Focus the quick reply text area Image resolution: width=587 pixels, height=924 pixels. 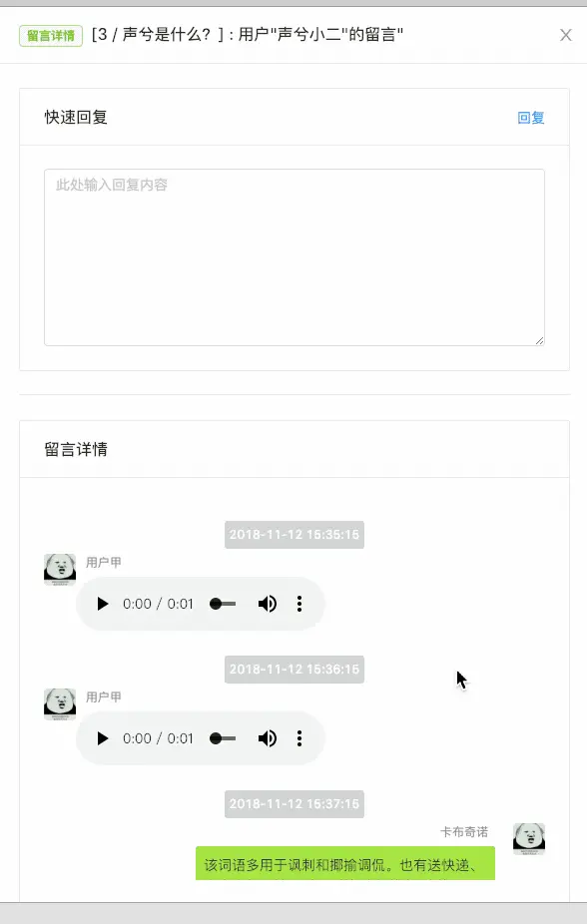[294, 257]
